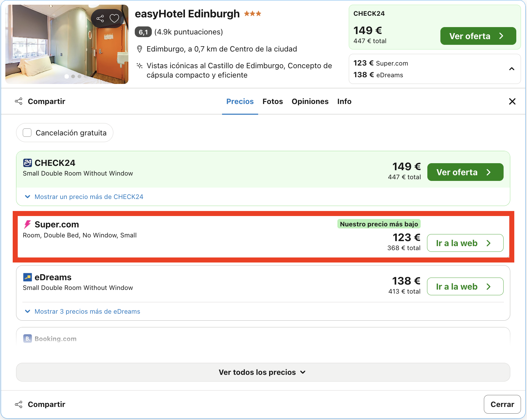The width and height of the screenshot is (527, 420).
Task: Switch to the Precios tab
Action: click(x=240, y=101)
